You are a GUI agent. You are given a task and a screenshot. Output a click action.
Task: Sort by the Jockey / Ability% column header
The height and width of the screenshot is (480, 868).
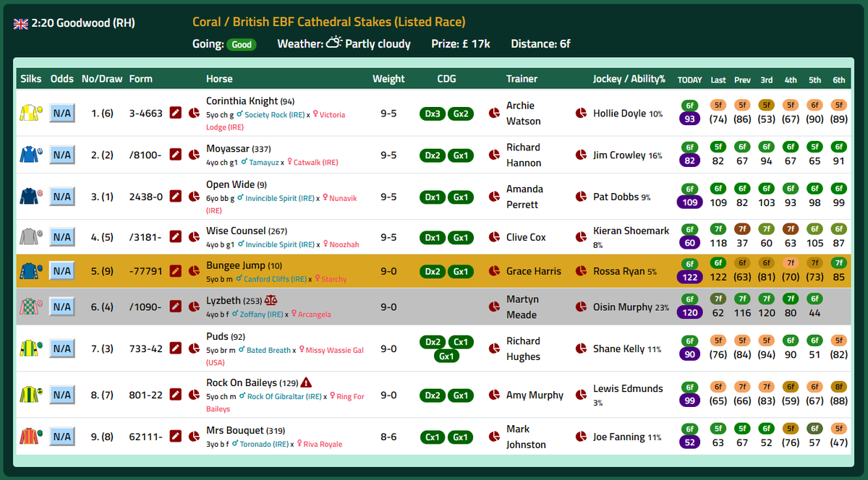point(629,79)
